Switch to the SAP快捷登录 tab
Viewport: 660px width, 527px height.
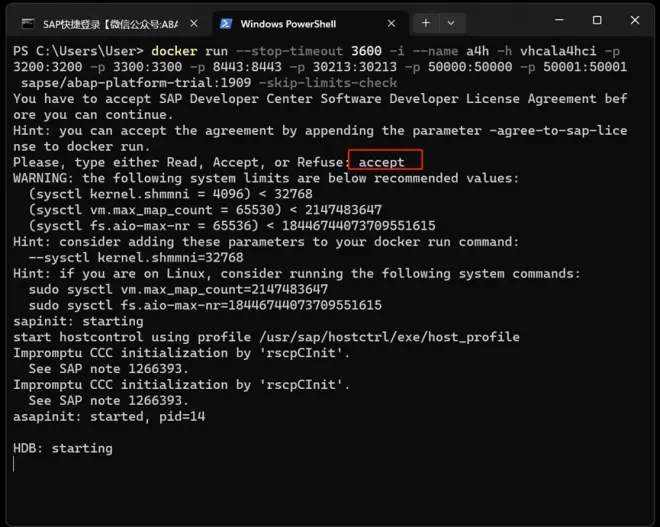coord(110,24)
